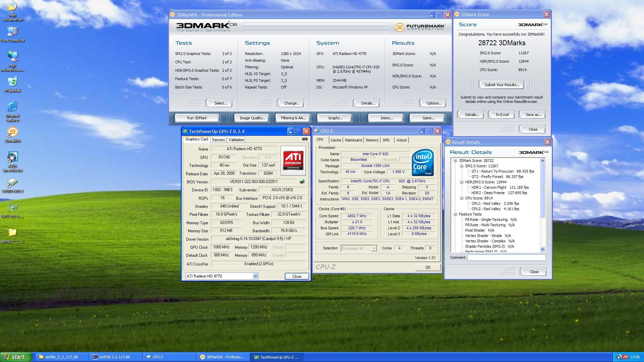This screenshot has width=644, height=362.
Task: Collapse the CPU Score: 8914 node
Action: pyautogui.click(x=462, y=198)
